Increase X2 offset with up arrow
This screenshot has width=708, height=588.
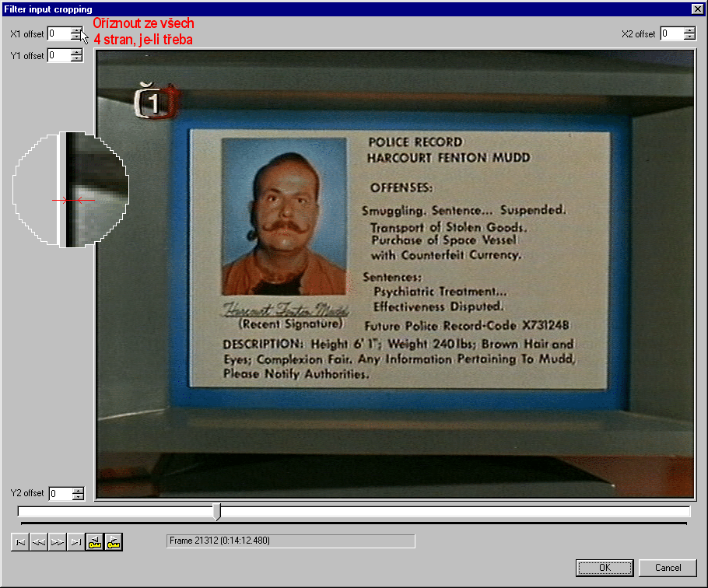coord(689,30)
